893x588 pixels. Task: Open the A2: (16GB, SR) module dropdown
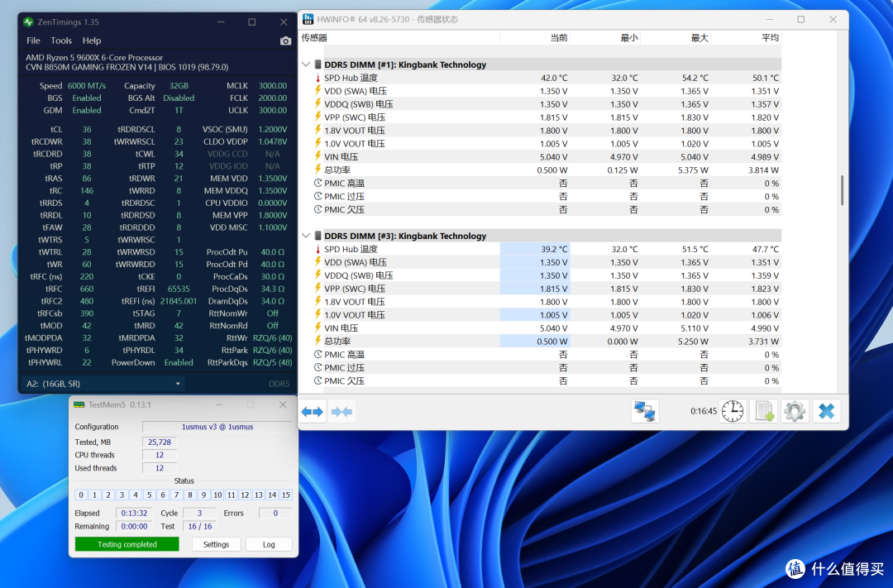[103, 384]
